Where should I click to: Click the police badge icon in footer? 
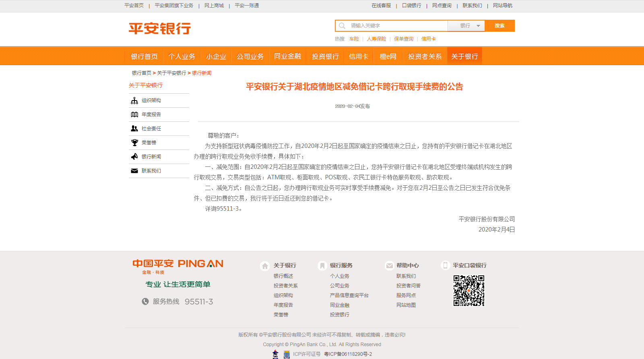coord(275,354)
